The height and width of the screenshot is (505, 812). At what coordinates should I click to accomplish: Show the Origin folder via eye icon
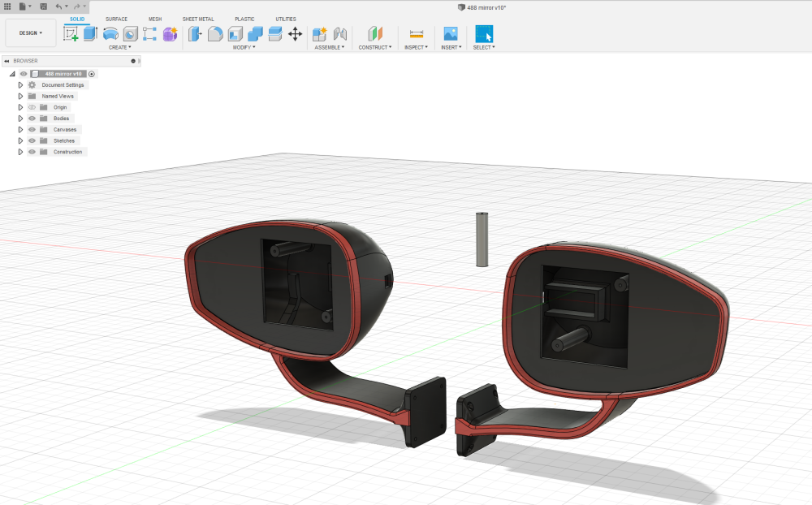click(32, 107)
